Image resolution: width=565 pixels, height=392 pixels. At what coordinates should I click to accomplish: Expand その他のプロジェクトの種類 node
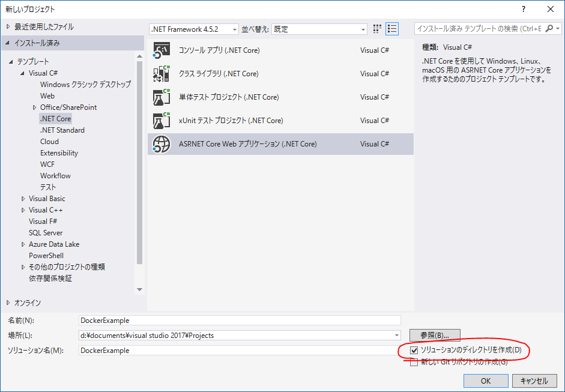[23, 267]
